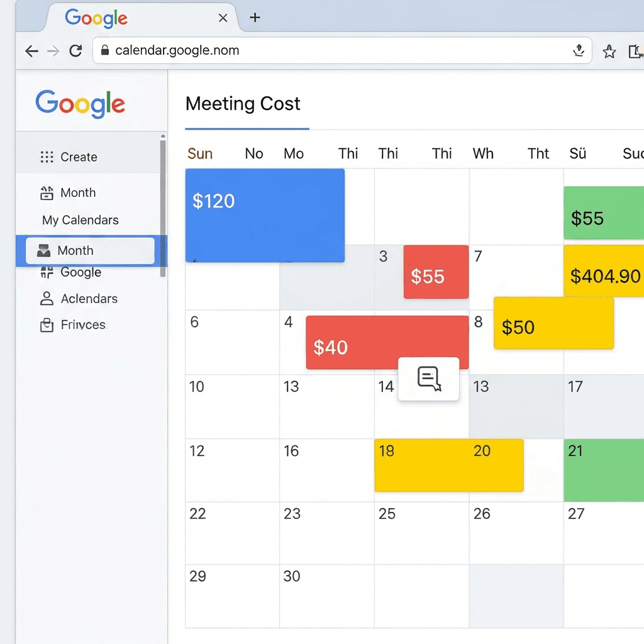Enable the Frivces calendar in sidebar
The image size is (644, 644).
coord(82,325)
